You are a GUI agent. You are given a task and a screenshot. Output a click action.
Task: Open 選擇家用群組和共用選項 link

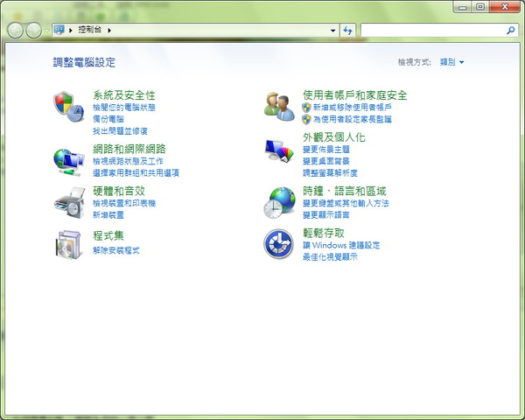[136, 173]
